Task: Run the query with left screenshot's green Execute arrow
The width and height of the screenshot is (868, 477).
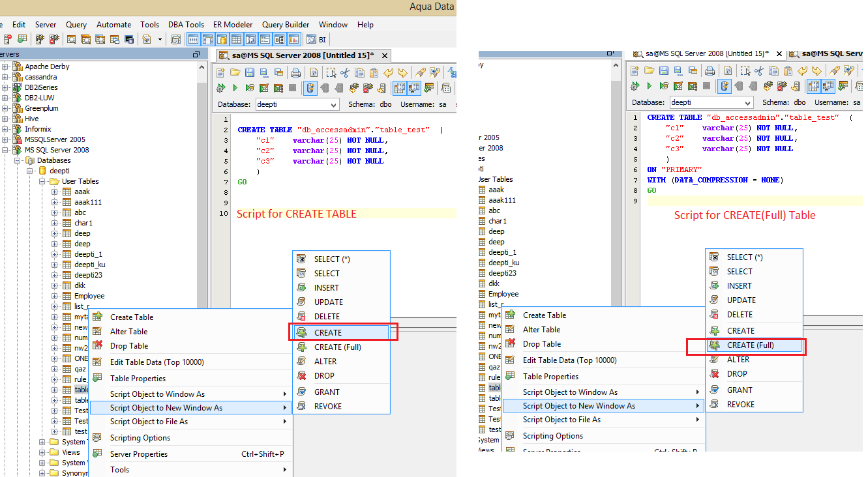Action: pos(235,87)
